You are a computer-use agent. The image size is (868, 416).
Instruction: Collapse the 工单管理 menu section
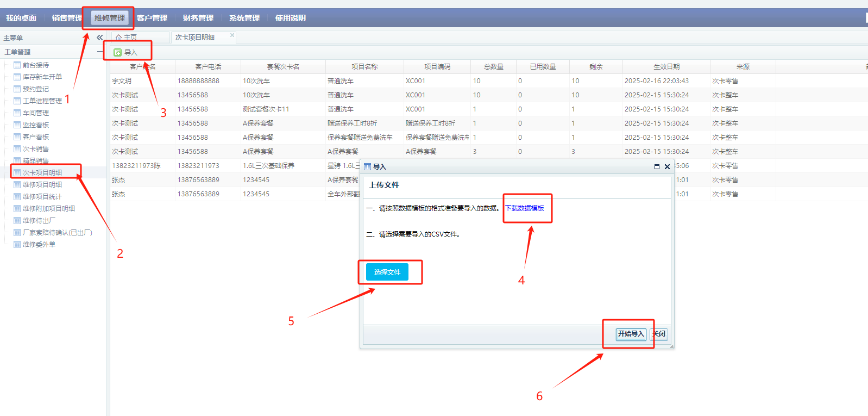(99, 52)
